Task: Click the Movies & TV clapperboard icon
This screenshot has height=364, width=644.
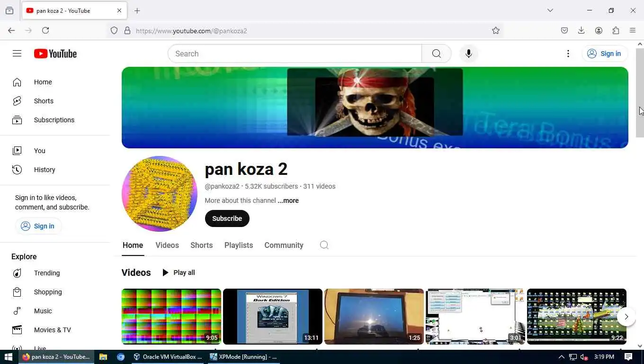Action: pyautogui.click(x=17, y=330)
